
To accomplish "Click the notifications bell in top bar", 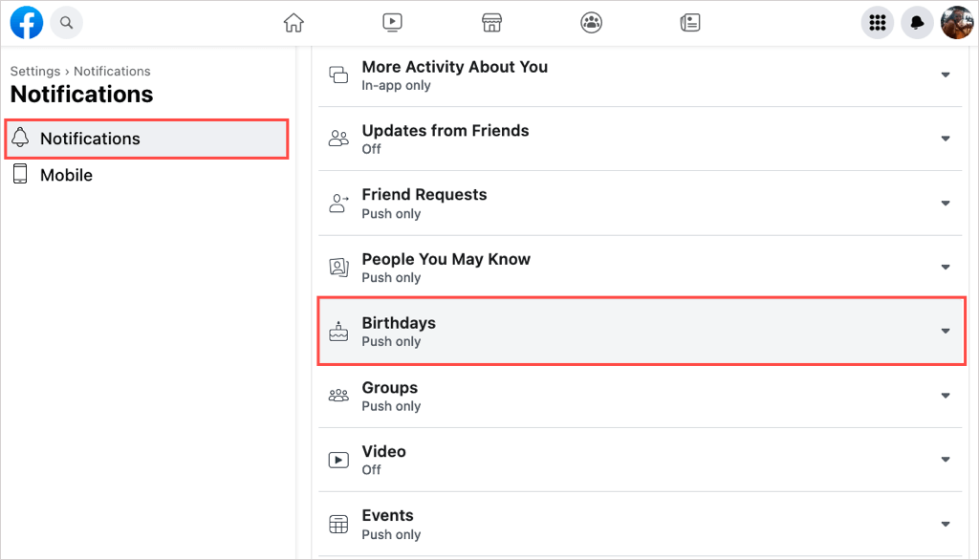I will (917, 23).
